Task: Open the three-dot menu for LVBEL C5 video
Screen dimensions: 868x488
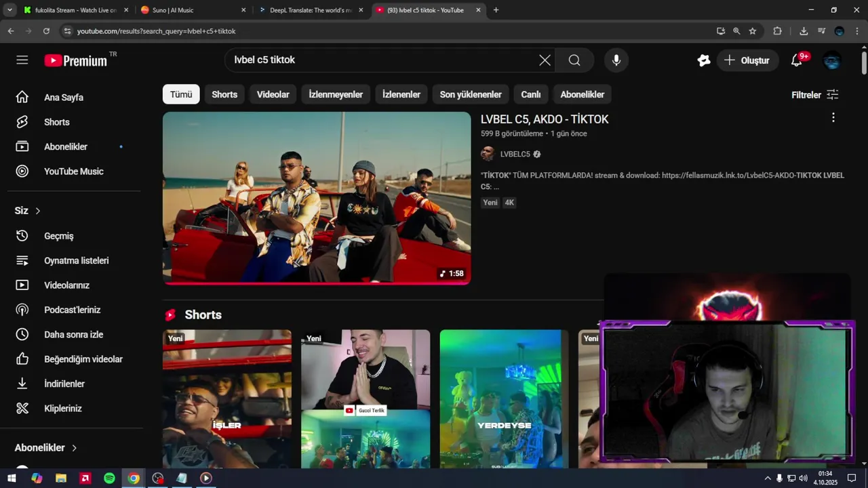Action: click(x=833, y=118)
